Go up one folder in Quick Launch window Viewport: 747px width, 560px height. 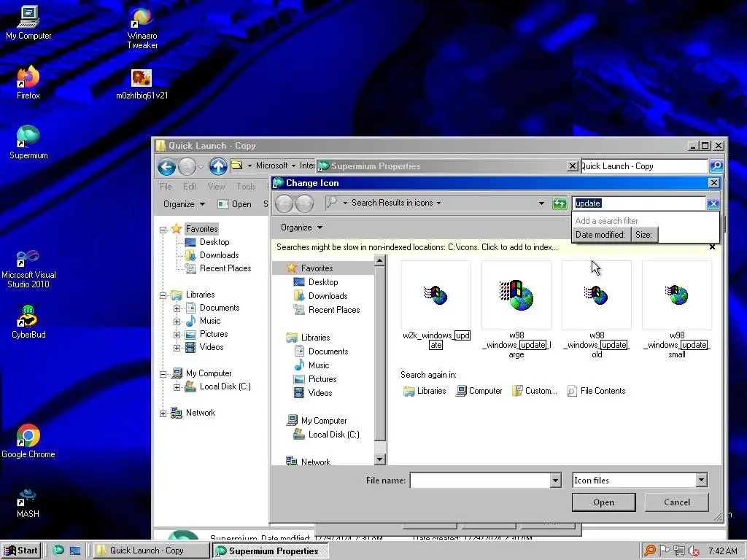coord(218,166)
